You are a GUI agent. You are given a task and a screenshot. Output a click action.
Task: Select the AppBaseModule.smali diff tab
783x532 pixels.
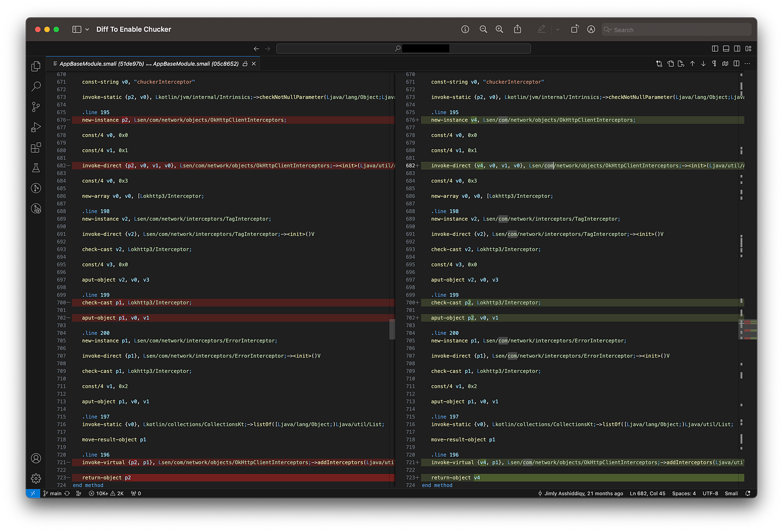(x=149, y=64)
